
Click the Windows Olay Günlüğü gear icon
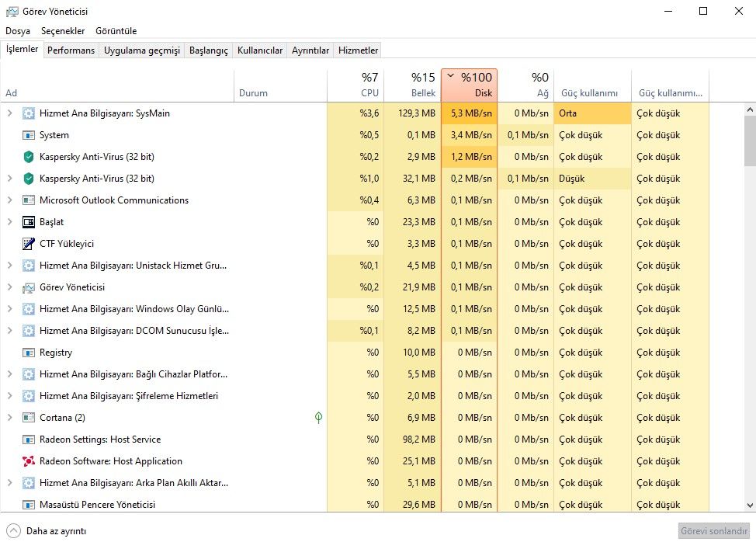click(x=29, y=309)
